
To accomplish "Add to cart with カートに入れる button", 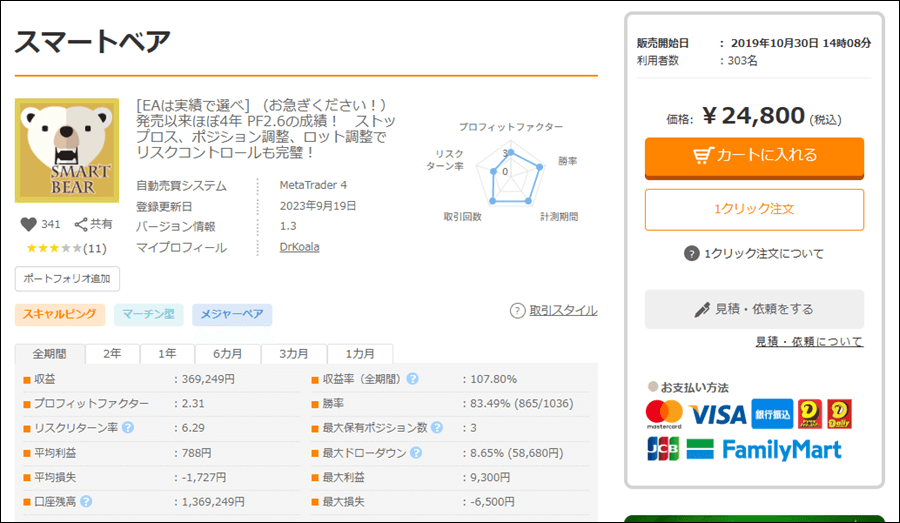I will tap(754, 156).
